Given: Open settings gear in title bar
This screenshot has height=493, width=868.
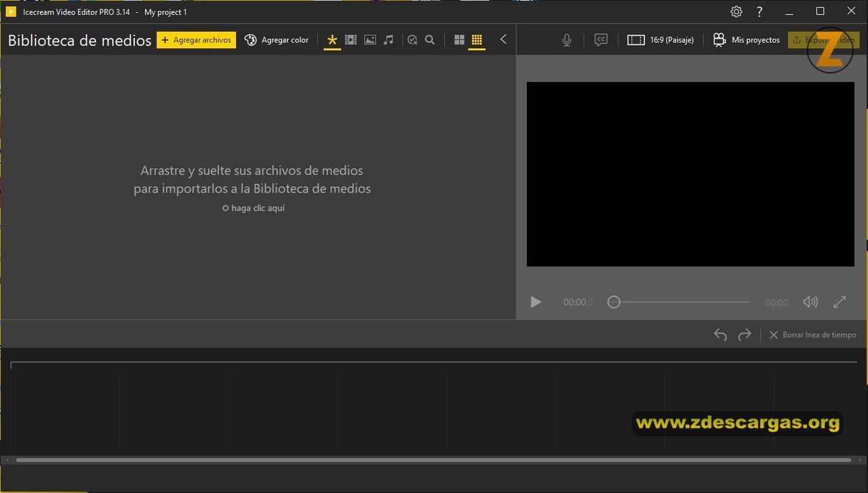Looking at the screenshot, I should (x=736, y=12).
